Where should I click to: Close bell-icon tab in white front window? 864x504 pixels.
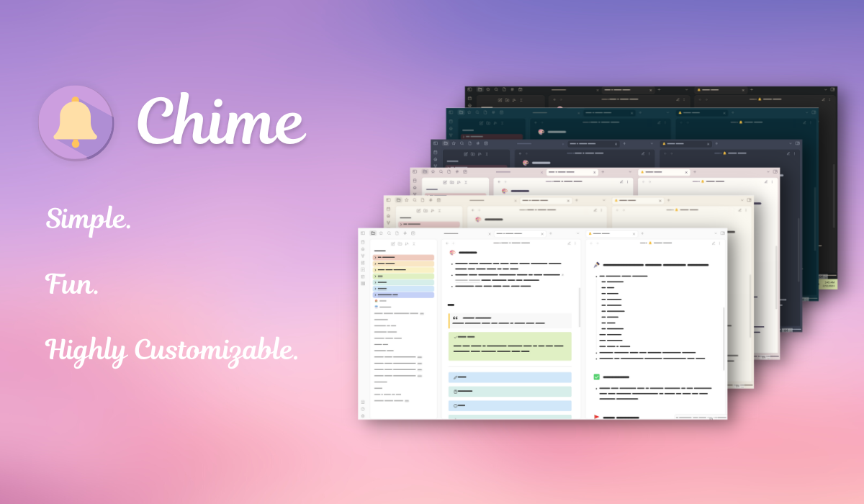(x=634, y=233)
